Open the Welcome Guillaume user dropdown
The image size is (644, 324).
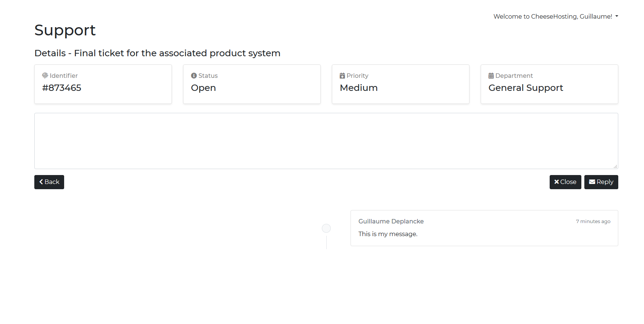553,16
